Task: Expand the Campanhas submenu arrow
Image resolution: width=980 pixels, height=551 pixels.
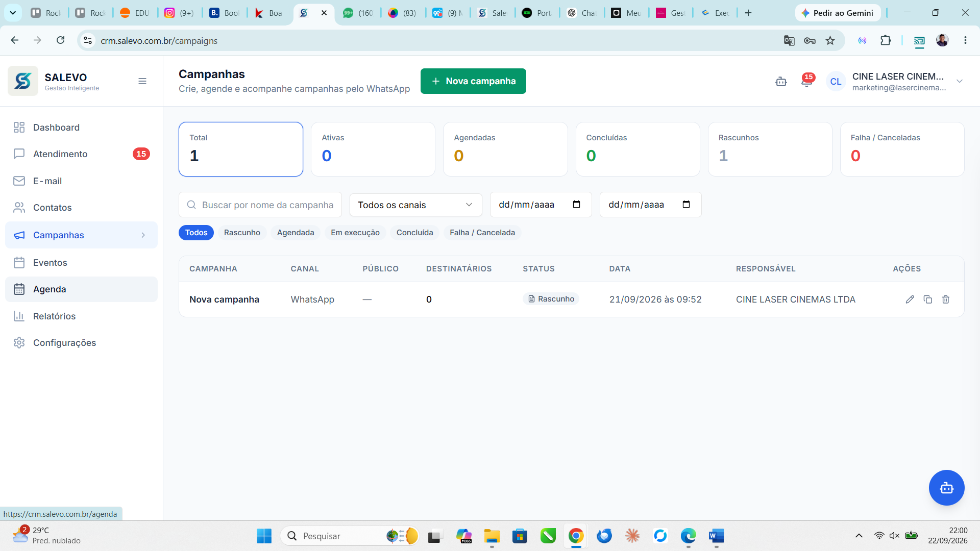Action: pyautogui.click(x=143, y=235)
